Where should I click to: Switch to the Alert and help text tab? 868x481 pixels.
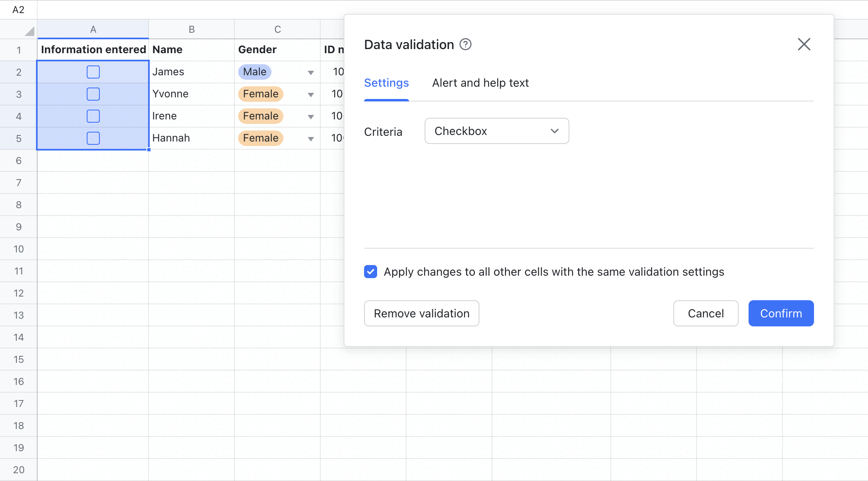click(480, 83)
